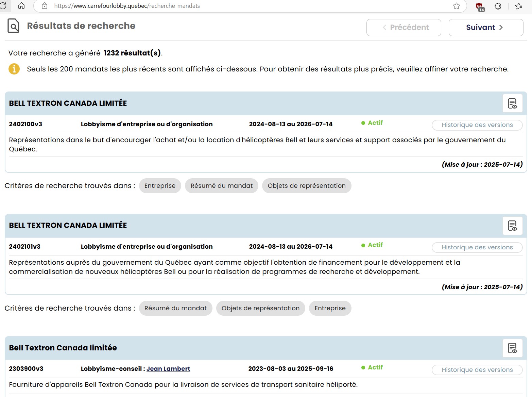
Task: Click the search results document icon
Action: [13, 26]
